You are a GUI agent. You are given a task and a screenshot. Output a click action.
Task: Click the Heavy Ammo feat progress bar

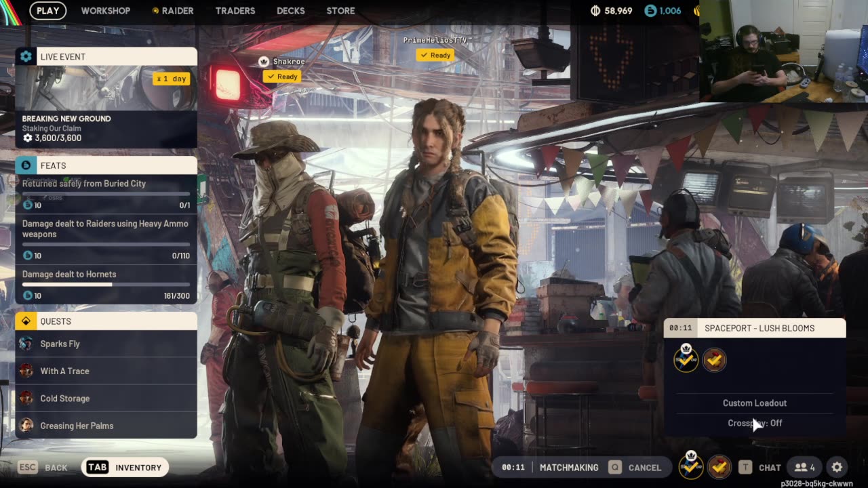tap(106, 244)
